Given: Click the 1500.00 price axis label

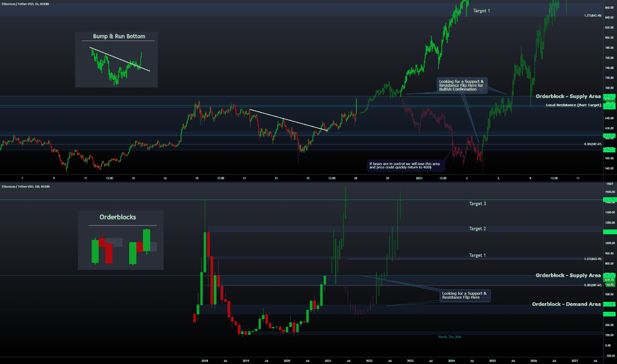Looking at the screenshot, I should click(610, 192).
